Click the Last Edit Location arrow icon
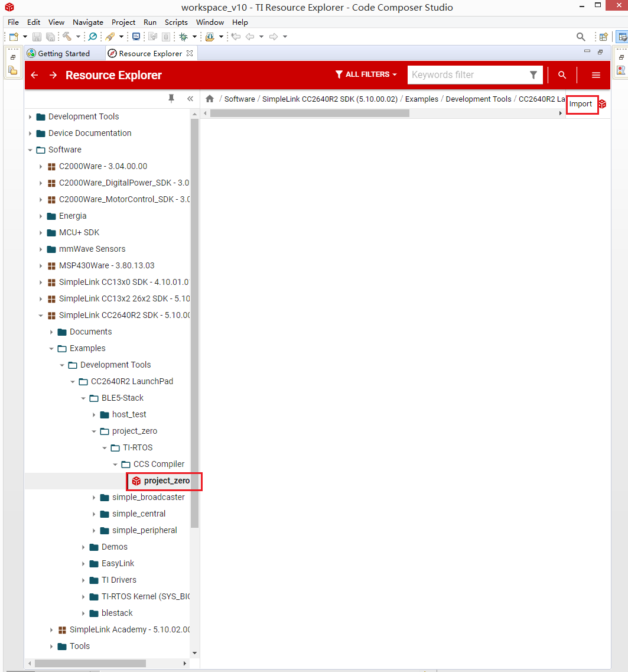This screenshot has height=672, width=628. [236, 37]
